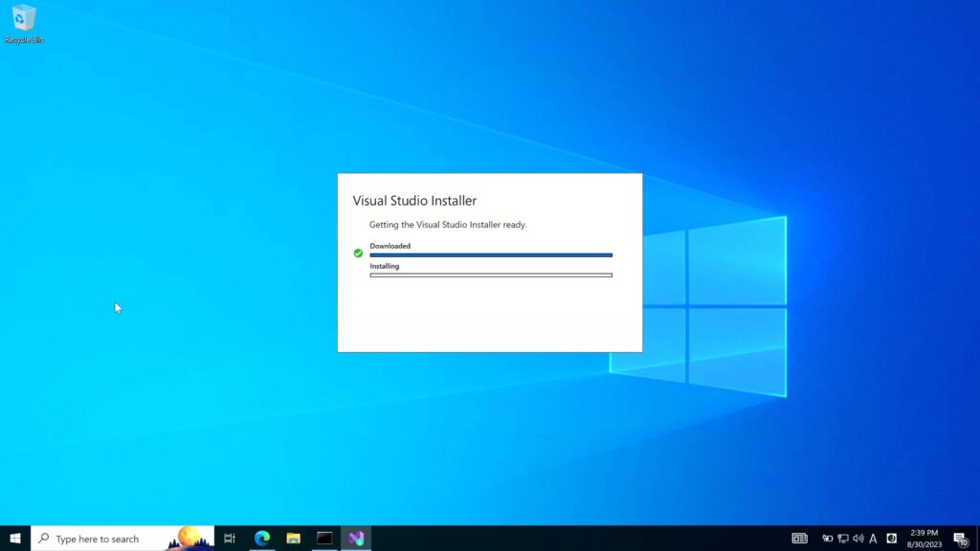Open News and interests in the taskbar
Screen dimensions: 980x551
pos(799,539)
